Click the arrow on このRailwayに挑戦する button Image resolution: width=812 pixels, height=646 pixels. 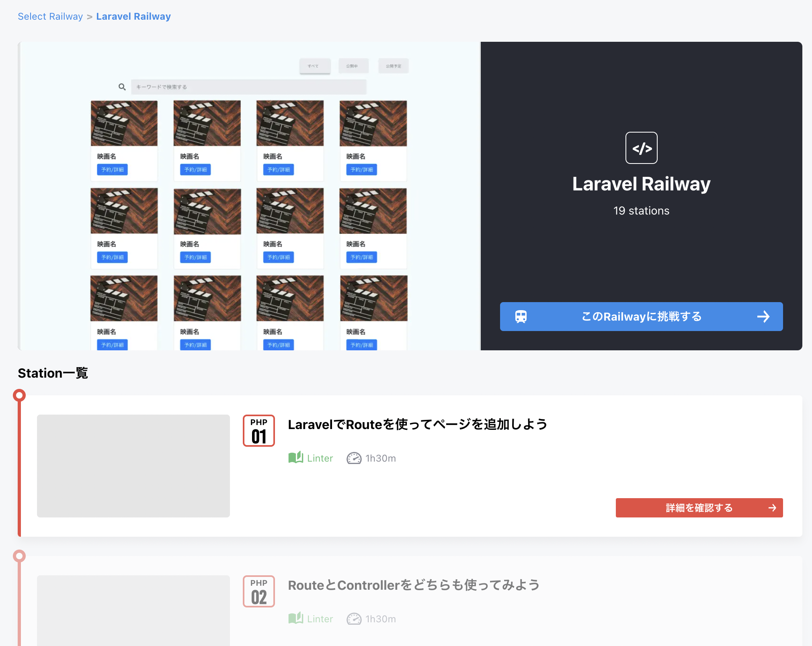click(x=763, y=317)
